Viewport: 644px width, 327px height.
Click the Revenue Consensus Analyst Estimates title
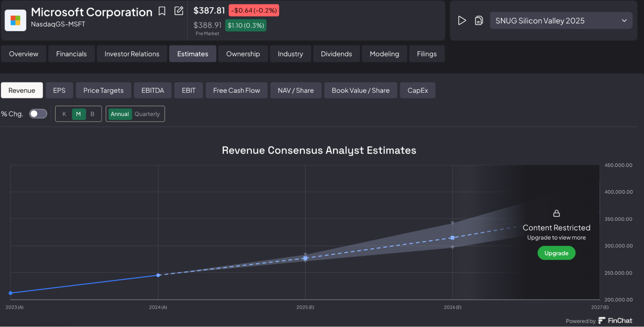click(x=319, y=150)
